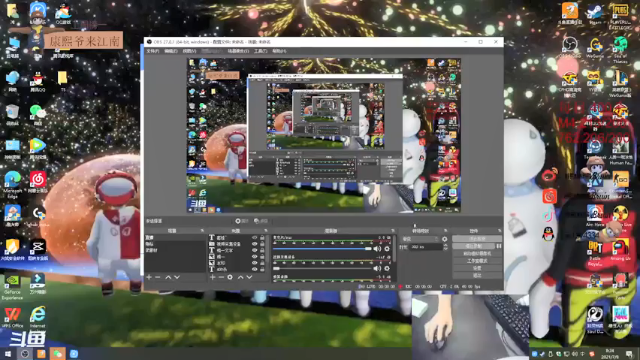Move selected scene down with arrow icon
The image size is (640, 360).
point(177,277)
